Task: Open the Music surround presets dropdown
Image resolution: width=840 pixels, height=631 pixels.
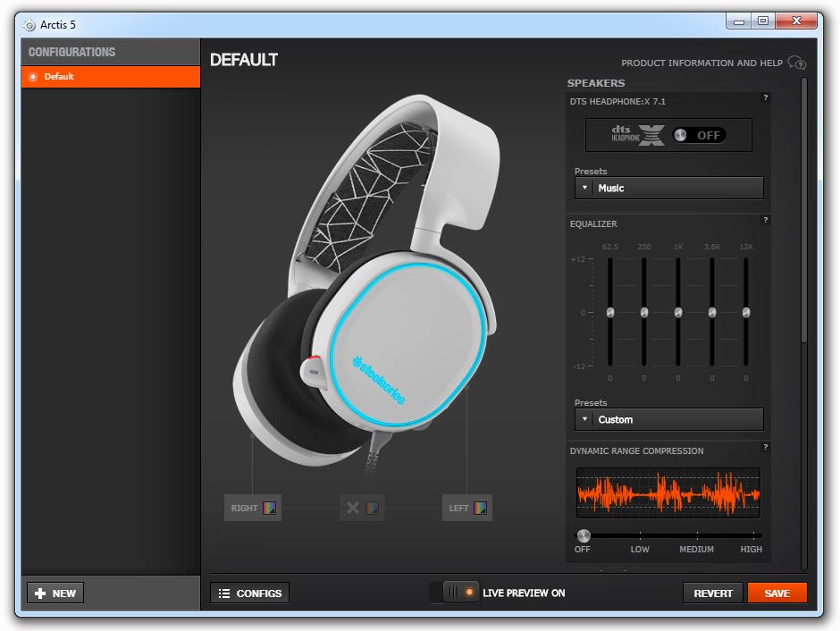Action: (x=668, y=188)
